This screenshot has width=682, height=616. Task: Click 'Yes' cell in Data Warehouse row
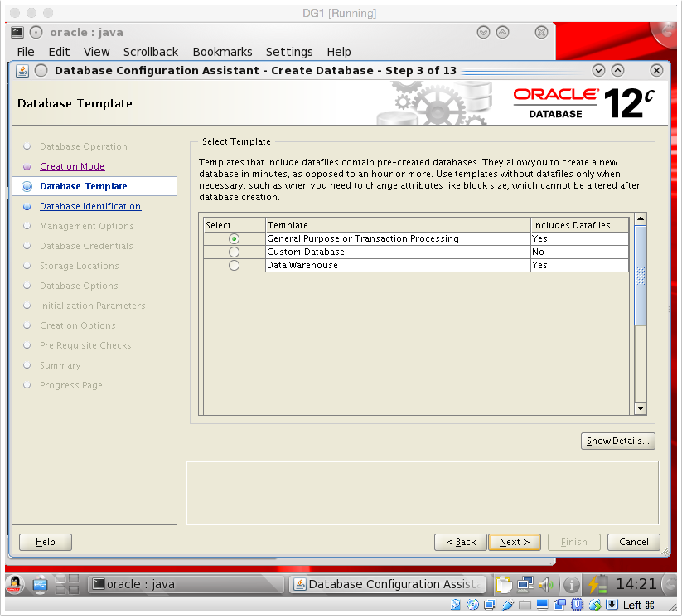pos(579,265)
